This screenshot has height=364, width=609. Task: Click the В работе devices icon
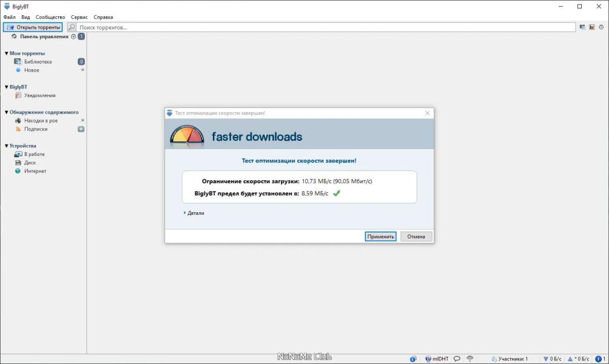tap(18, 154)
